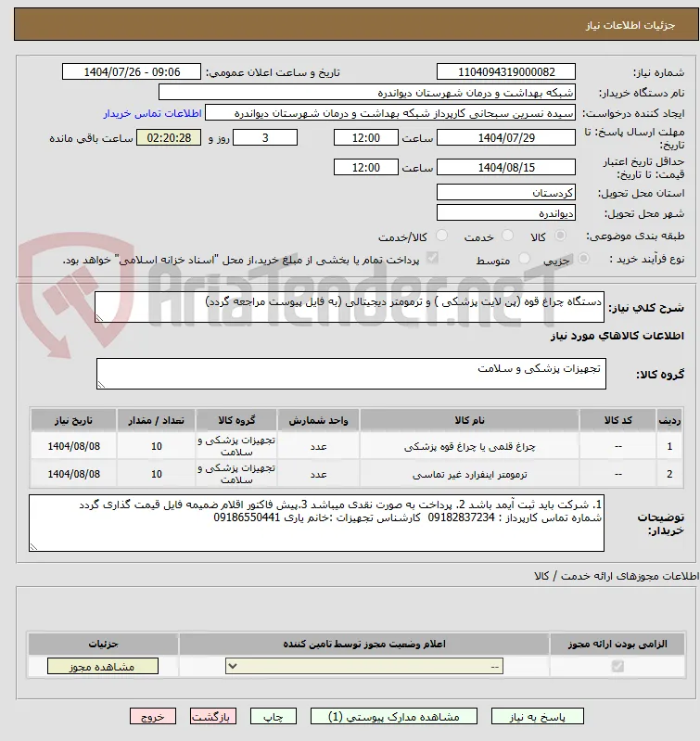Toggle الزامی بودن ارائه مجوز checkbox
This screenshot has width=700, height=741.
(x=617, y=666)
